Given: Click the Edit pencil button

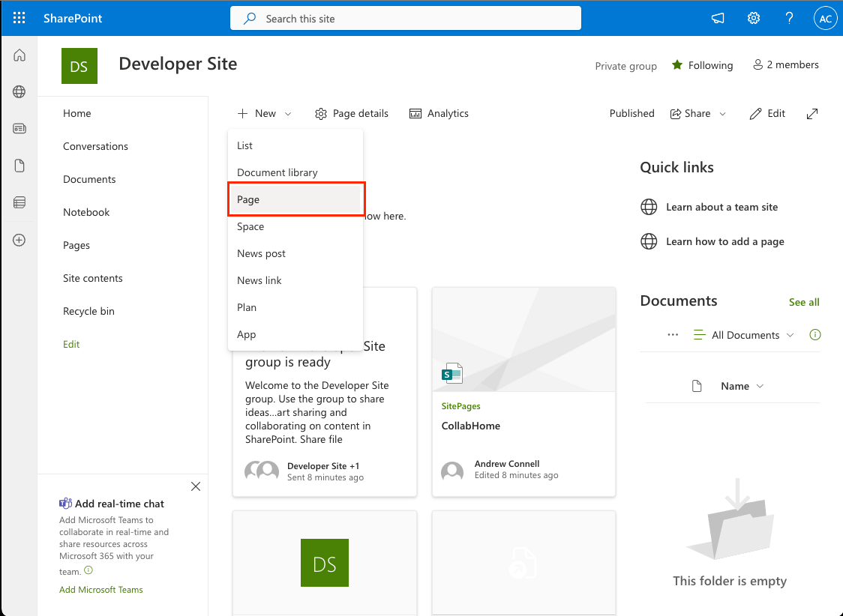Looking at the screenshot, I should pos(767,113).
